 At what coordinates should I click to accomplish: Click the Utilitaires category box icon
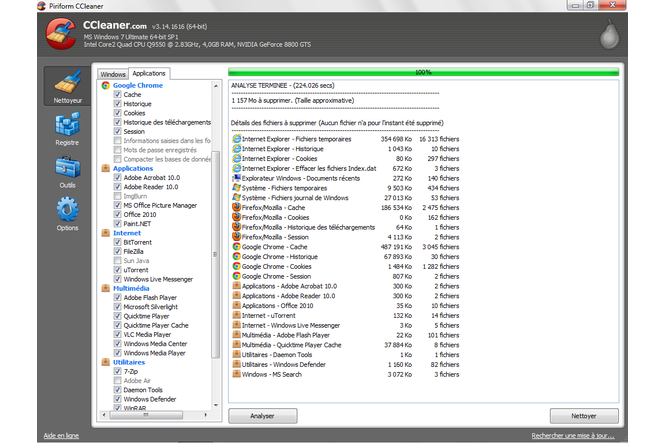pyautogui.click(x=106, y=362)
